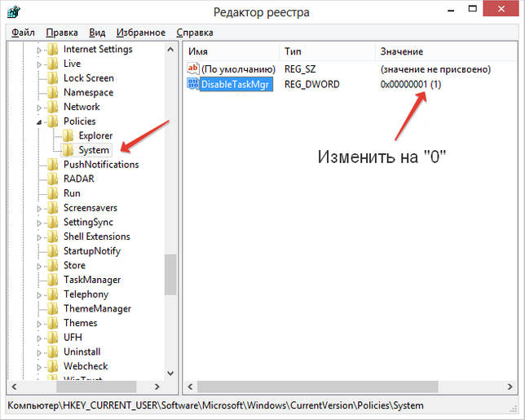The height and width of the screenshot is (420, 525).
Task: Click the 0x00000001 (1) data cell
Action: [x=411, y=84]
